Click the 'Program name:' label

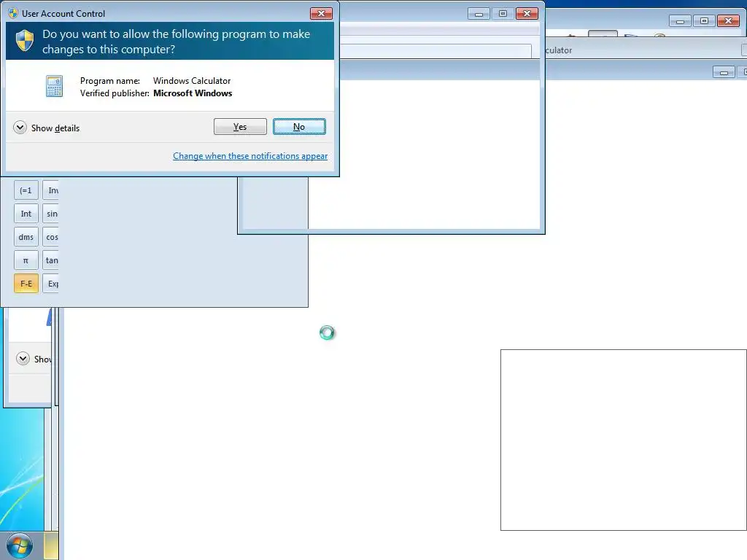click(110, 80)
